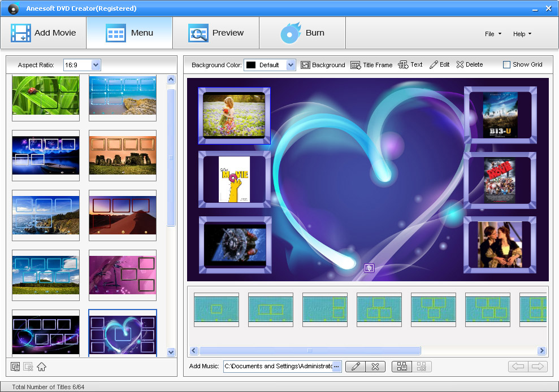
Task: Switch to the Preview tab
Action: click(x=216, y=33)
